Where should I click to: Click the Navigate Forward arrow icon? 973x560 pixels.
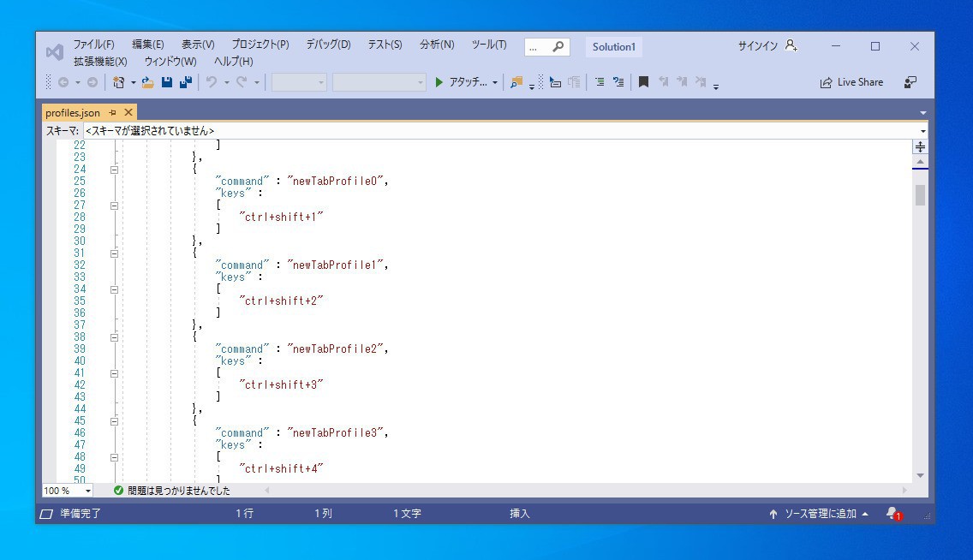(x=93, y=82)
